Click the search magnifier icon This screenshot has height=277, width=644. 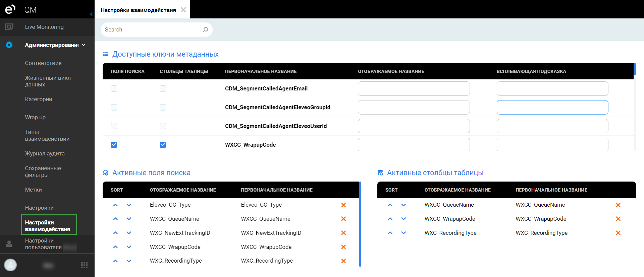point(205,29)
